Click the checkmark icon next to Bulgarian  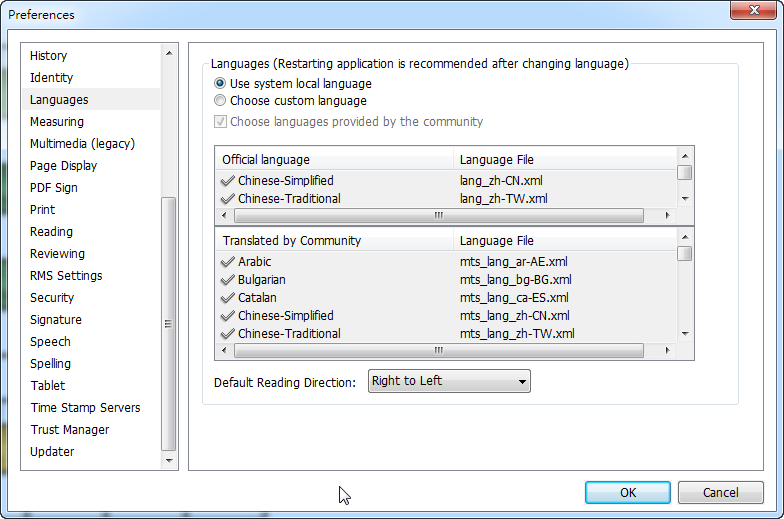[228, 280]
